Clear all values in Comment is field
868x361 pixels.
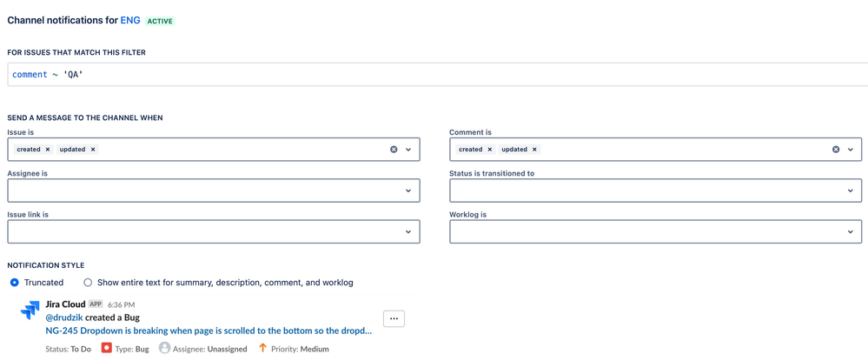(x=836, y=149)
